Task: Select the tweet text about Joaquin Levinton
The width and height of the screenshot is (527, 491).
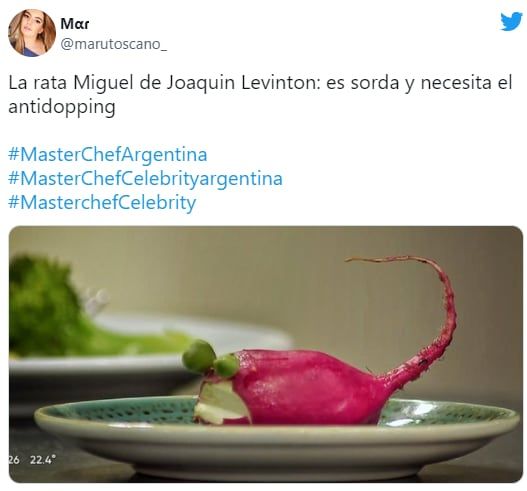Action: pos(260,95)
